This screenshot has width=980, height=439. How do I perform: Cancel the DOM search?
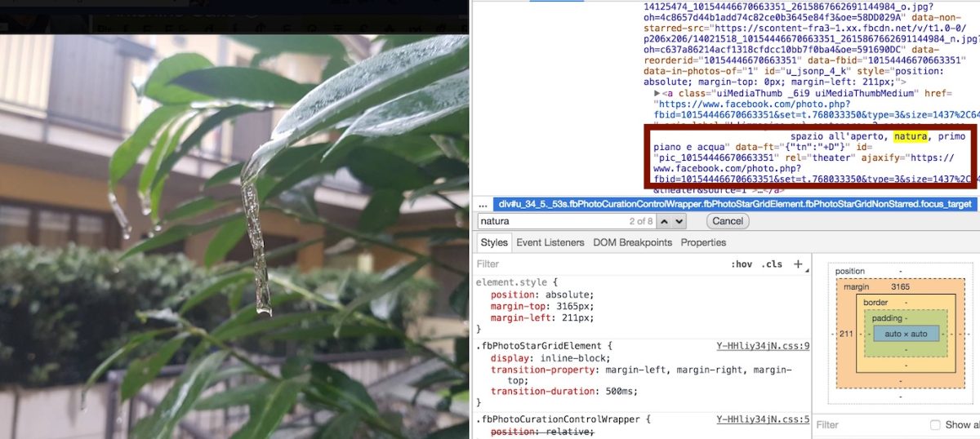[x=727, y=221]
